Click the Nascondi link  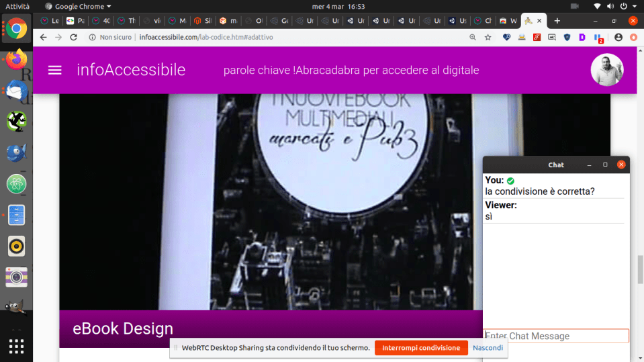pos(488,348)
